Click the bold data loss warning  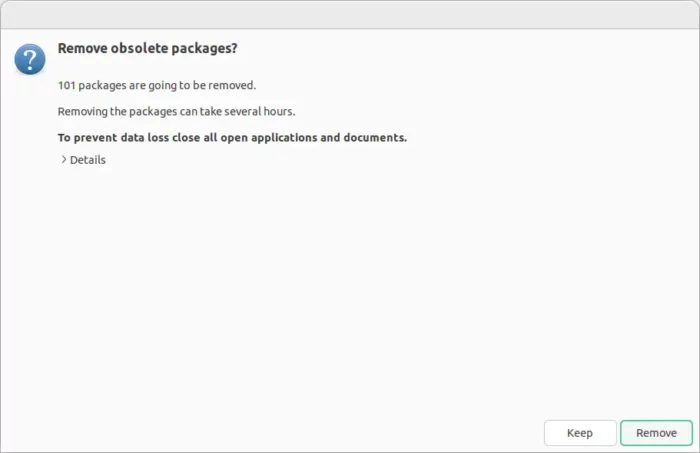232,137
